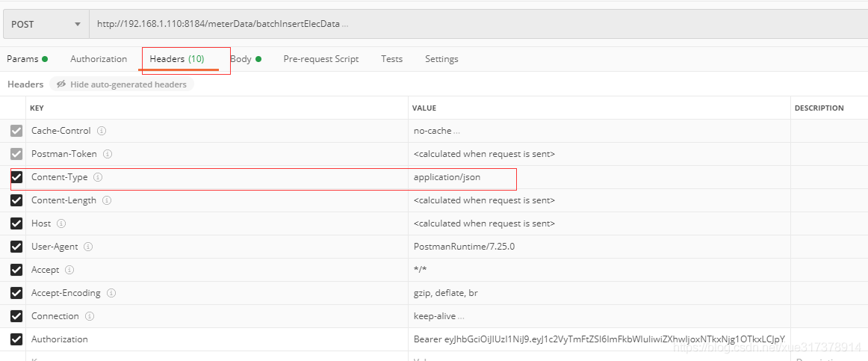Edit the Content-Type value application/json
Viewport: 868px width, 361px height.
click(447, 177)
